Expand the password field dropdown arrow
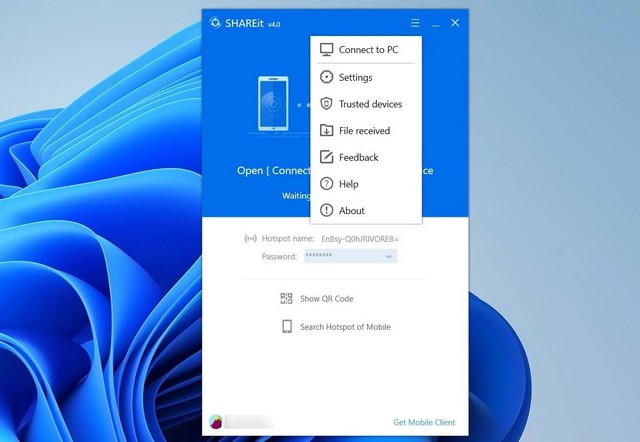The image size is (640, 442). pyautogui.click(x=388, y=257)
